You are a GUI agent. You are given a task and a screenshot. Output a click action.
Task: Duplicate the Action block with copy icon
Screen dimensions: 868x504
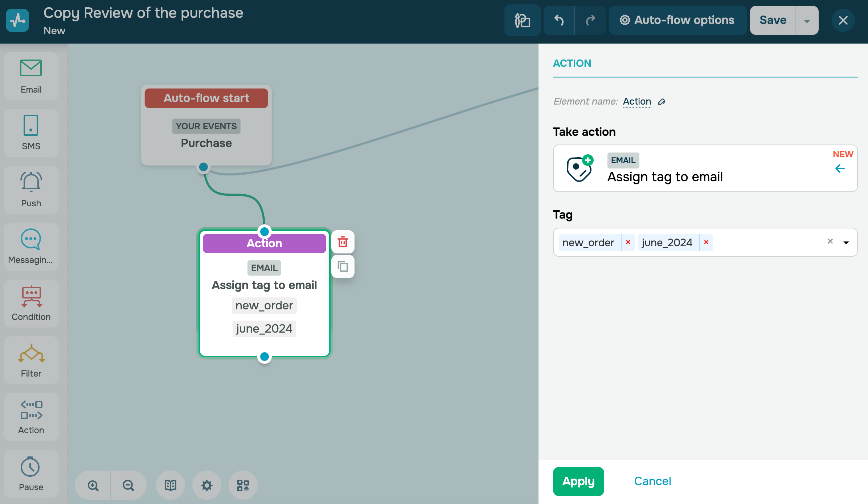click(343, 267)
